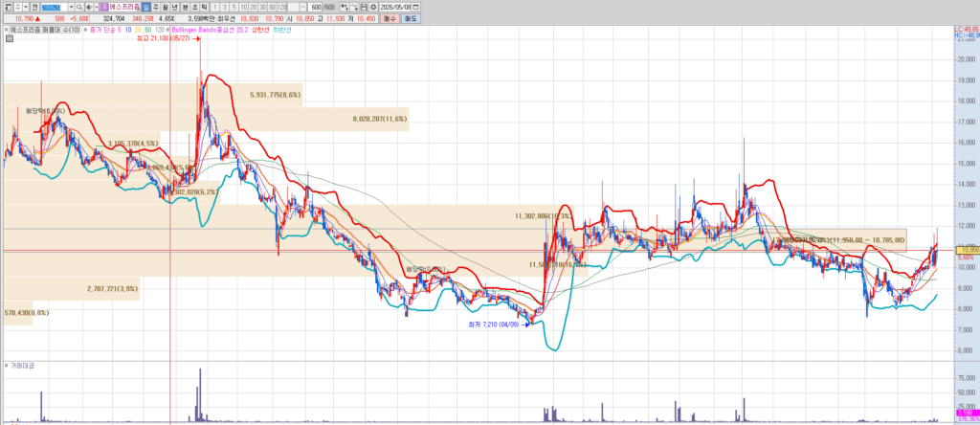
Task: Switch to the 월 monthly chart period
Action: (x=165, y=7)
